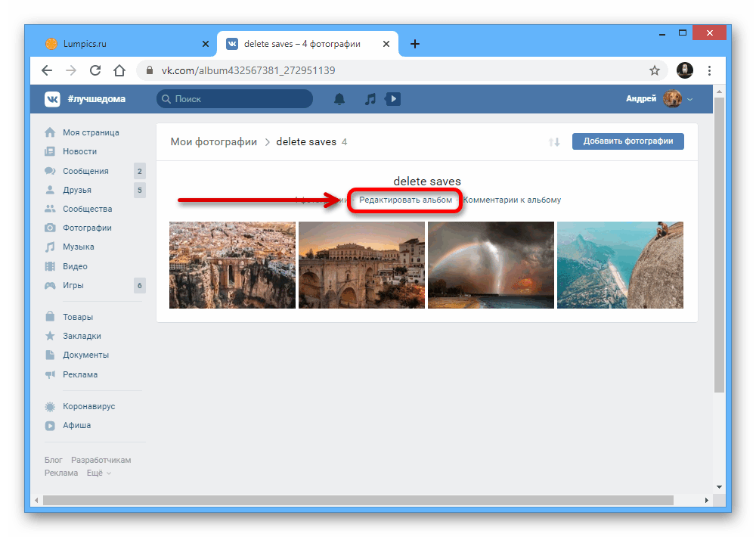Go to Друзья in the sidebar
This screenshot has width=756, height=537.
click(x=77, y=190)
